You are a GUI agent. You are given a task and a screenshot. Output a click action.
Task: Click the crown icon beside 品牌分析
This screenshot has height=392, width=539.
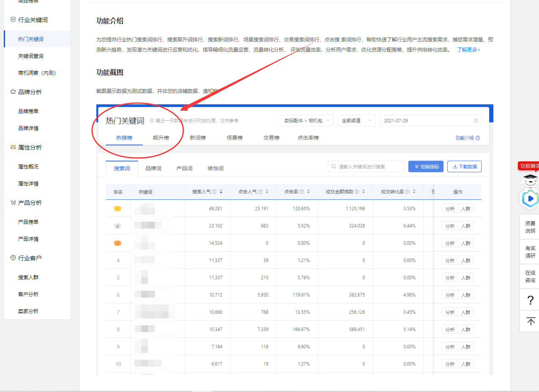pyautogui.click(x=13, y=92)
